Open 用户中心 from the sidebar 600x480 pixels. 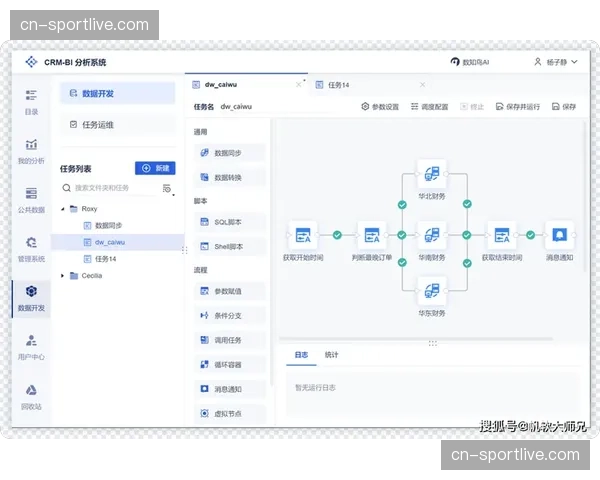(x=31, y=346)
